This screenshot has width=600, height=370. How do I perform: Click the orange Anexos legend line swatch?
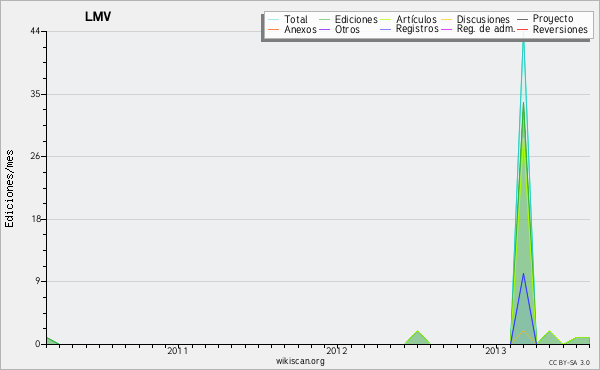tap(274, 29)
